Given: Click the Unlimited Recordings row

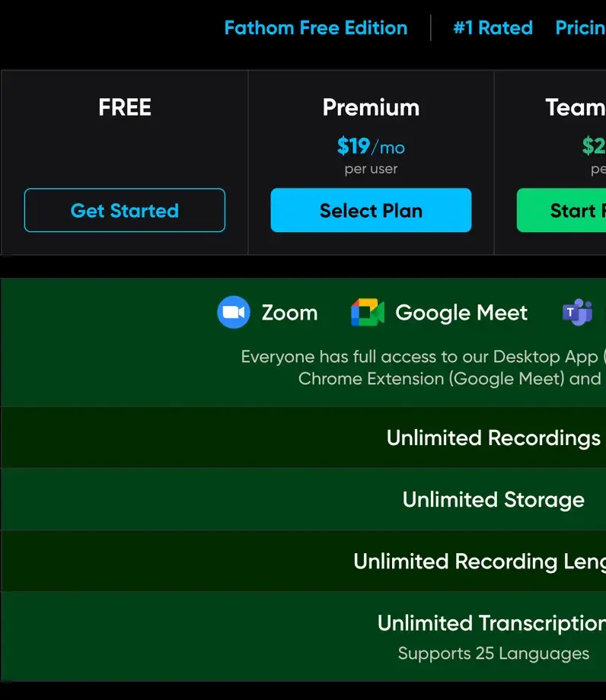Looking at the screenshot, I should coord(303,437).
